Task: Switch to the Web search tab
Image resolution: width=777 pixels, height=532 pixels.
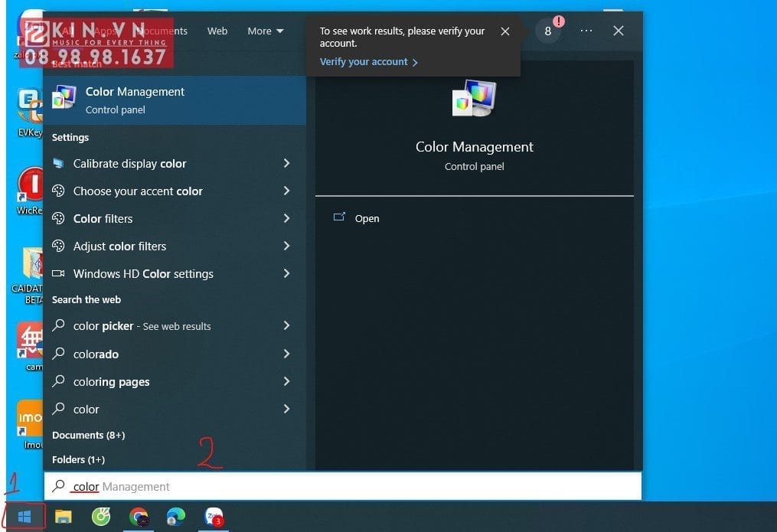Action: pyautogui.click(x=217, y=31)
